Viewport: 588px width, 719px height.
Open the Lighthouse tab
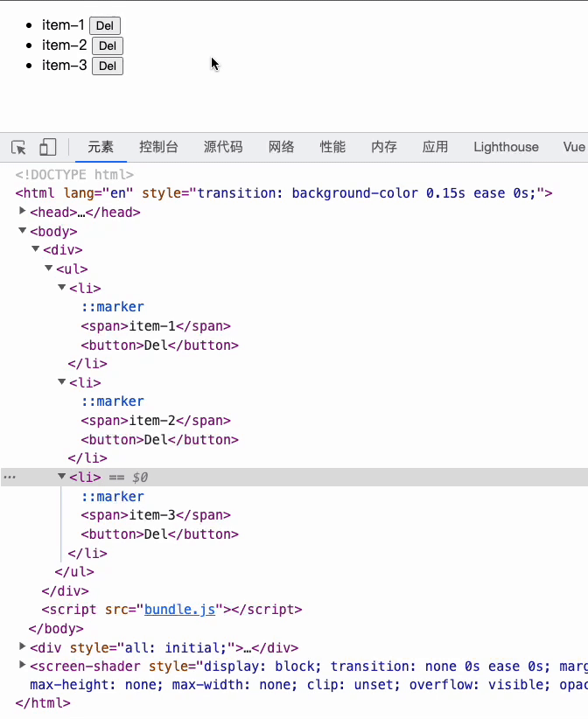point(507,147)
